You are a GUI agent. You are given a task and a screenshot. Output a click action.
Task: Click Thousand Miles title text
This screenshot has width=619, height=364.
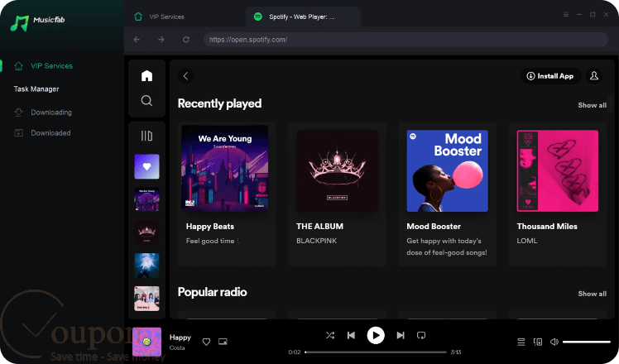[x=547, y=226]
